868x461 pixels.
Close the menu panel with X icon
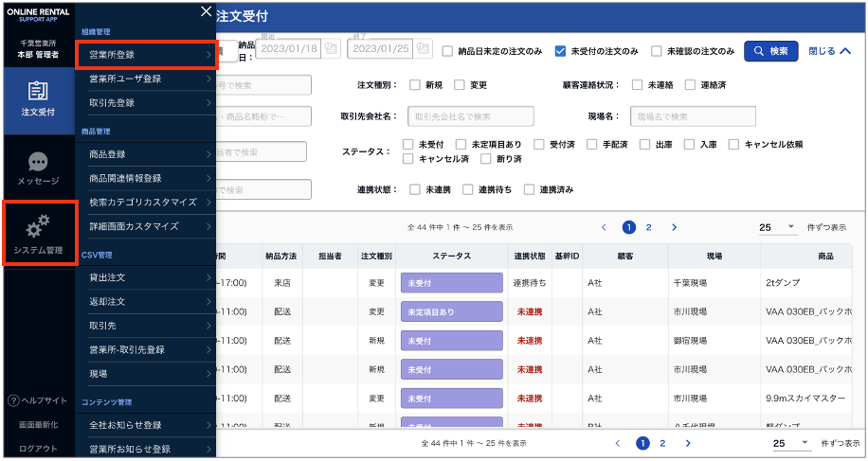[x=206, y=11]
